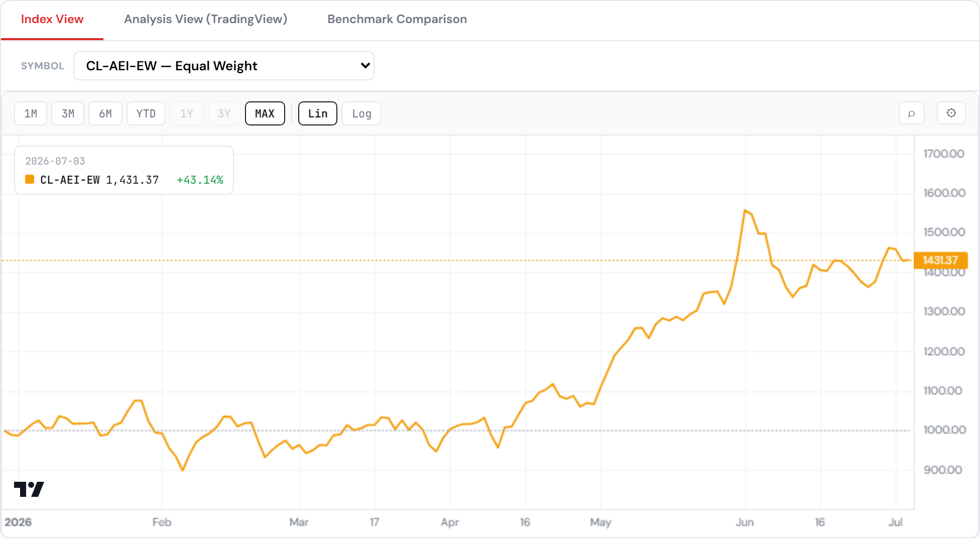Image resolution: width=980 pixels, height=539 pixels.
Task: Open Analysis View (TradingView) tab
Action: coord(206,19)
